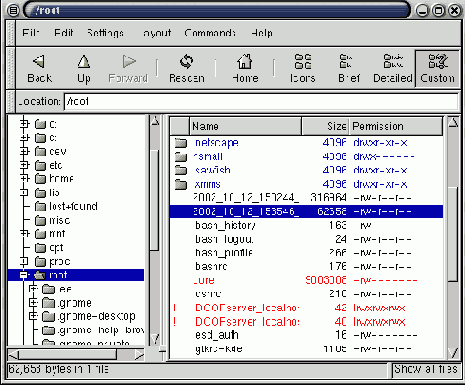Select the DCOPserver link with size 40
Viewport: 465px width, 385px height.
pos(306,322)
